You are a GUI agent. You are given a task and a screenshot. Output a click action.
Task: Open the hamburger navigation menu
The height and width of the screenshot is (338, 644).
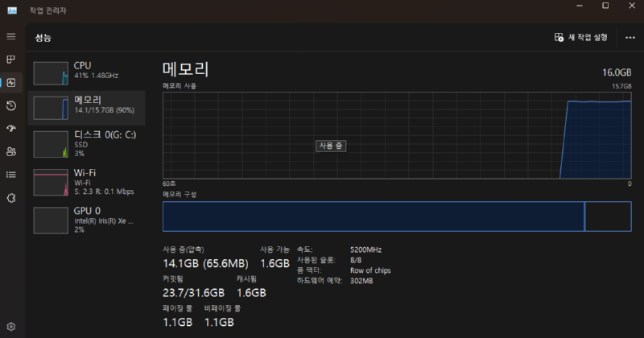click(11, 37)
